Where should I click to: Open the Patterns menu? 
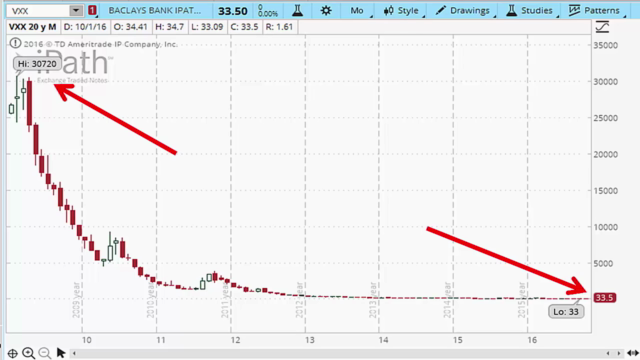pos(594,11)
